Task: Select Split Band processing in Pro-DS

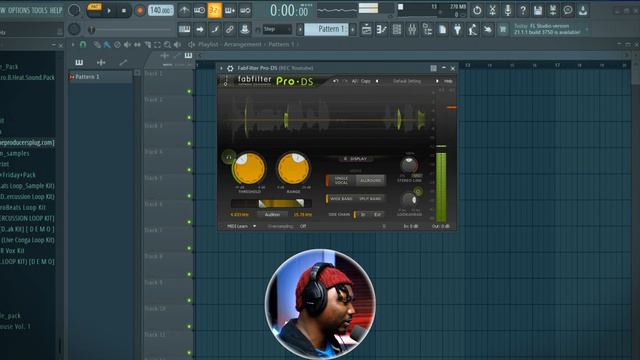Action: 370,199
